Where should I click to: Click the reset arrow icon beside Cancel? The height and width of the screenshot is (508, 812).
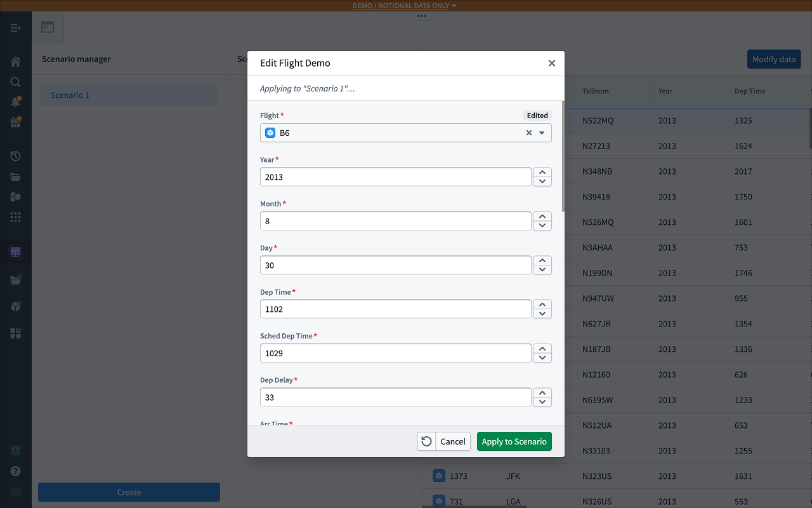tap(426, 441)
